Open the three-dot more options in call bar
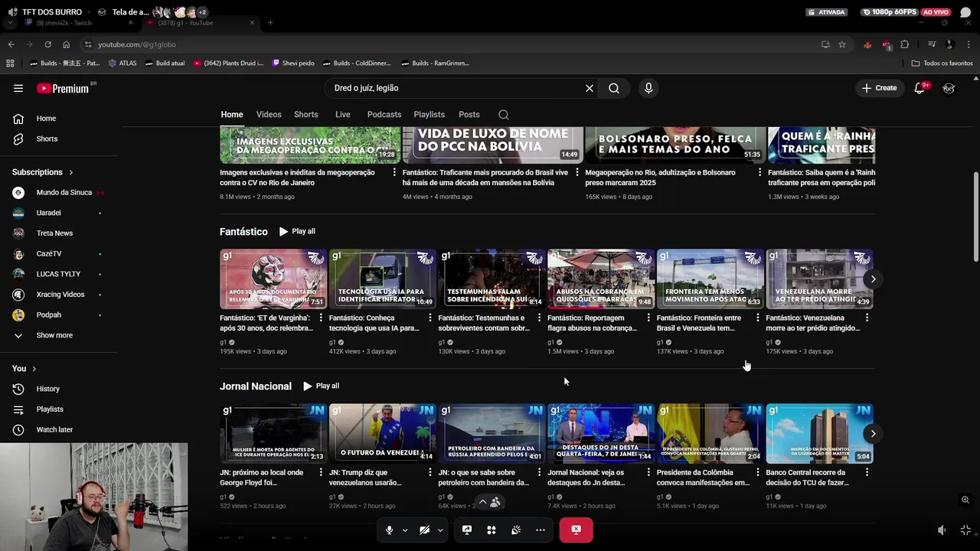The height and width of the screenshot is (551, 980). coord(541,530)
